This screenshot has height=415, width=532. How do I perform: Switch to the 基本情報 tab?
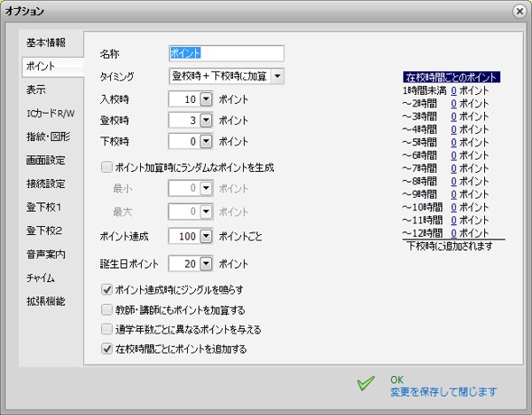tap(45, 43)
